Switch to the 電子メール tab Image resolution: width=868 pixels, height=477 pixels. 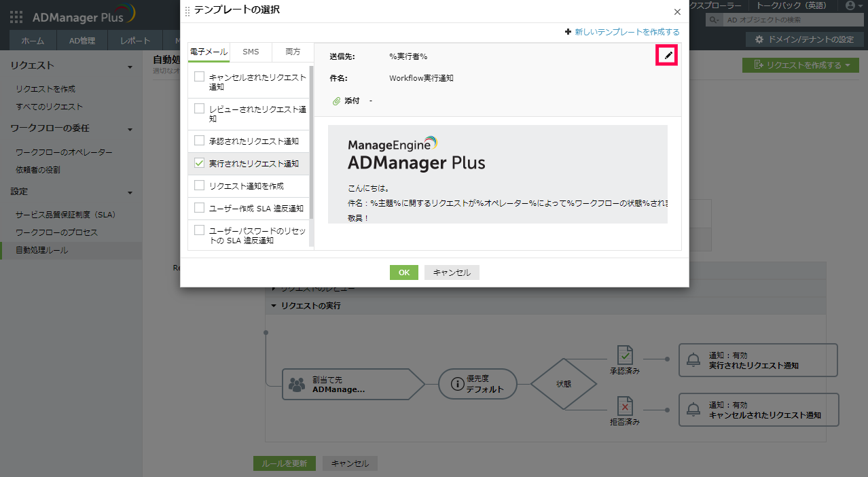tap(209, 52)
